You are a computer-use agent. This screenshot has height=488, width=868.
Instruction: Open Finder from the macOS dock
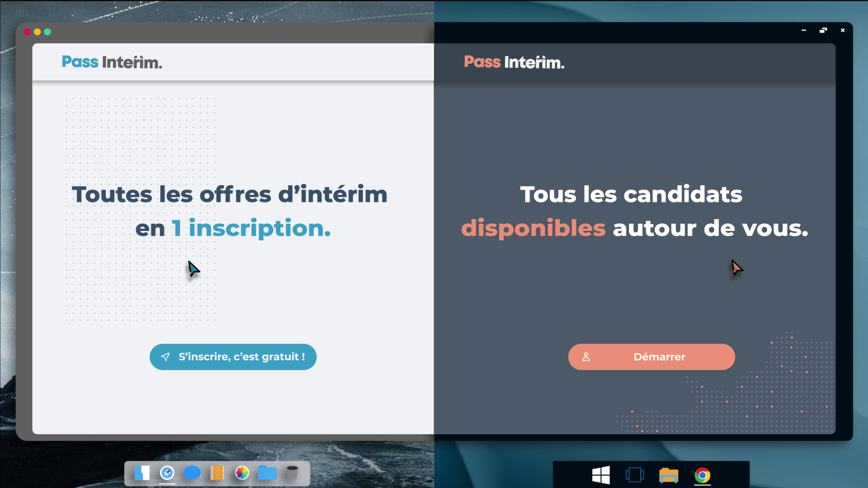click(x=142, y=473)
